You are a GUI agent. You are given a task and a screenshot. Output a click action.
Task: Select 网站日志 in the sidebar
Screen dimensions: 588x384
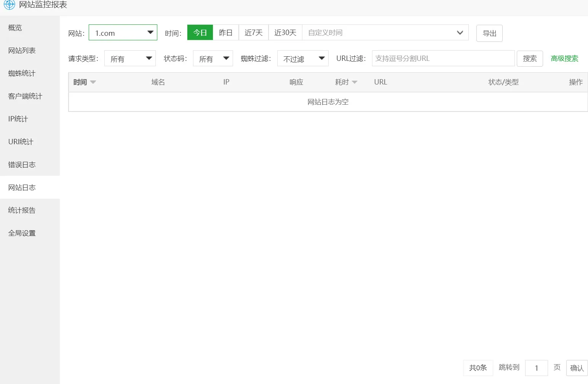click(30, 187)
